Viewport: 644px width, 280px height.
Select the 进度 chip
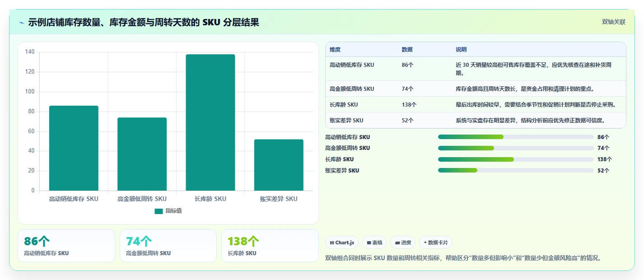click(x=403, y=243)
